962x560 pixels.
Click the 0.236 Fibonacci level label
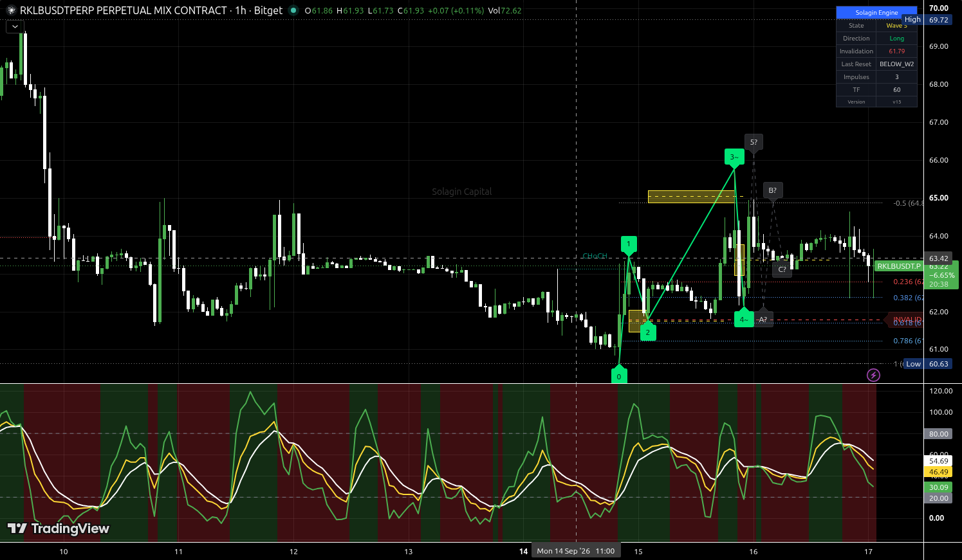(x=908, y=282)
